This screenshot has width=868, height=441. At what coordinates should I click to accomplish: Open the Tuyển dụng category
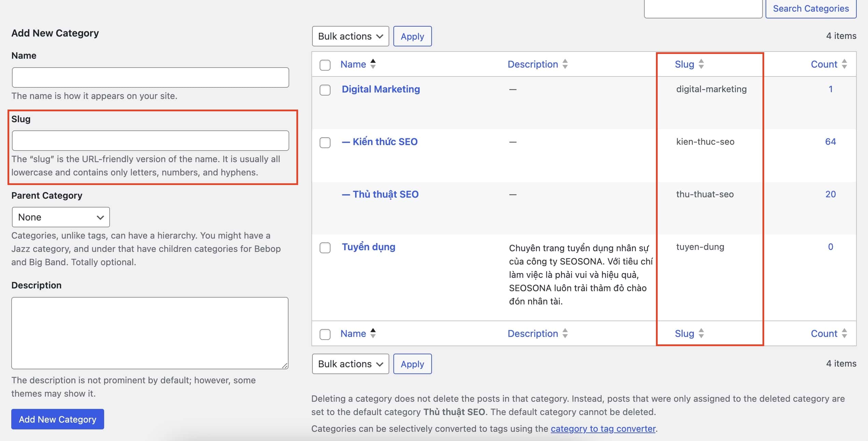click(368, 247)
